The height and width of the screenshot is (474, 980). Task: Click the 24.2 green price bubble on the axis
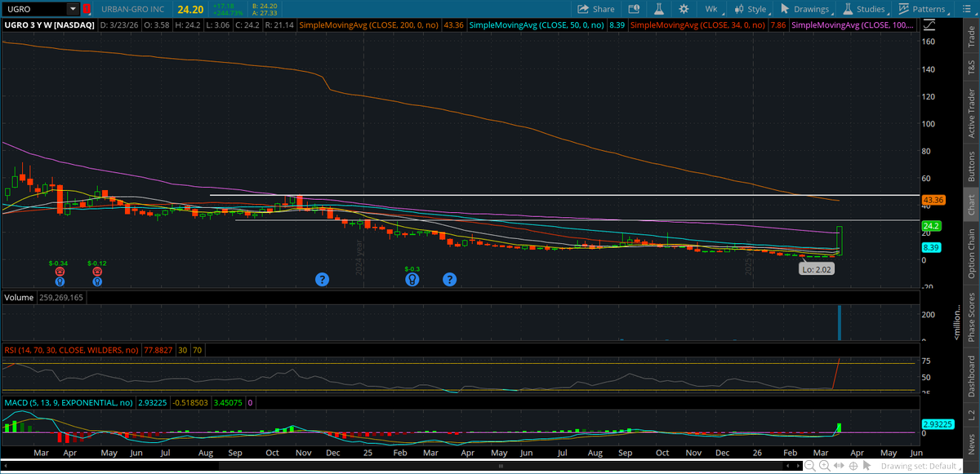click(x=933, y=225)
